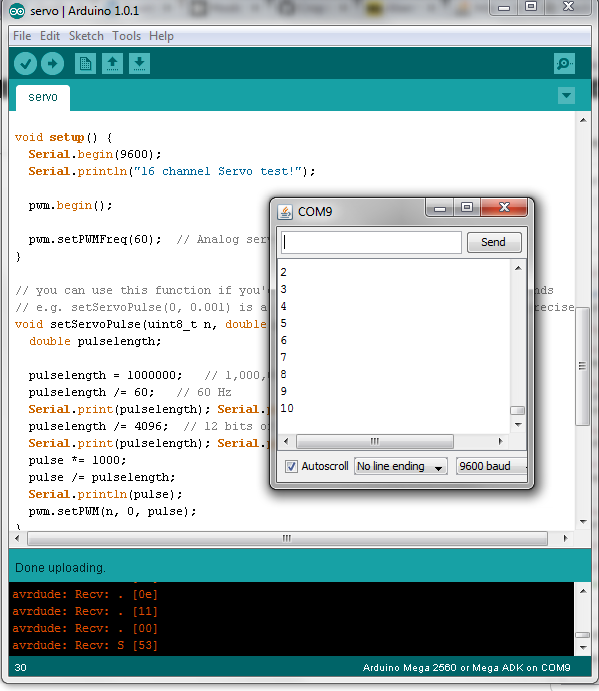Click the 'pwm.setPWMFreq(60);' code line
Screen dimensions: 599x691
click(95, 239)
